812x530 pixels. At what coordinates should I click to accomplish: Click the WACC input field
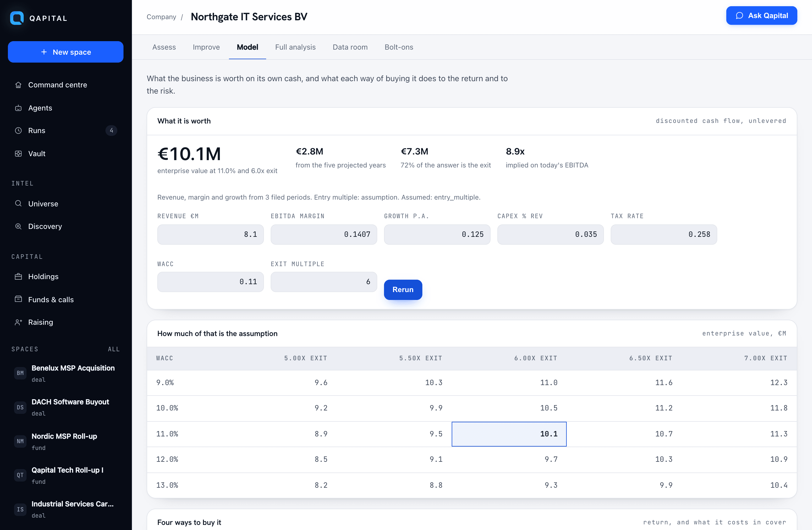coord(211,282)
